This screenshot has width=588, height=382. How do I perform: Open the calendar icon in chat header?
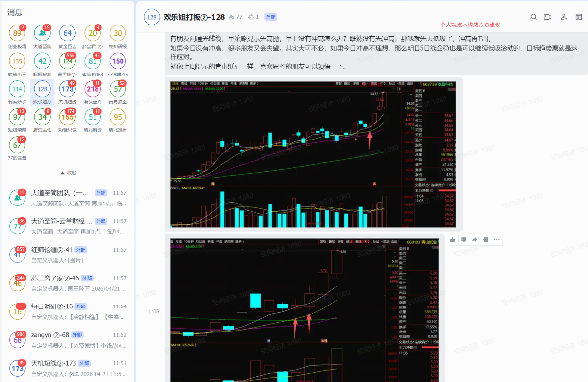(579, 17)
